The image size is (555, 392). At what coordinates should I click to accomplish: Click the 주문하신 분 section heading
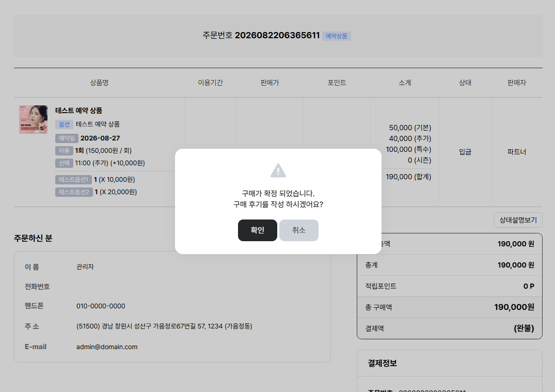click(33, 238)
